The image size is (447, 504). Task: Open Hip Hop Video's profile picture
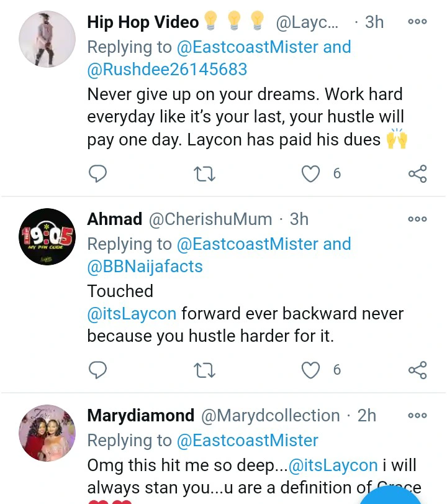click(x=47, y=40)
